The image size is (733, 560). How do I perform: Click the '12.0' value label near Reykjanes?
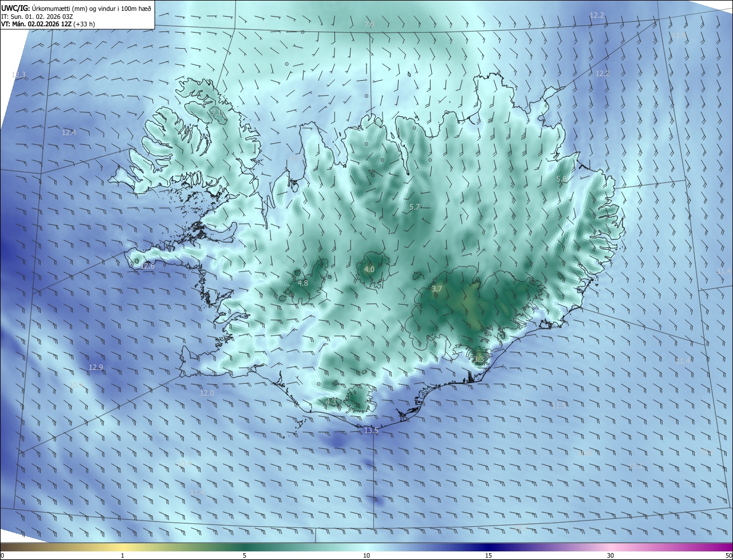click(207, 393)
